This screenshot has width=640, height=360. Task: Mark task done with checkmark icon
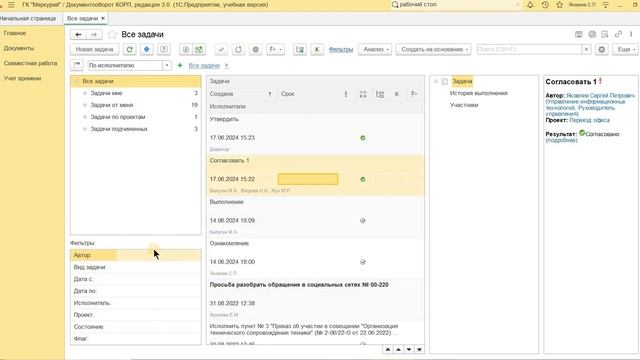[221, 49]
